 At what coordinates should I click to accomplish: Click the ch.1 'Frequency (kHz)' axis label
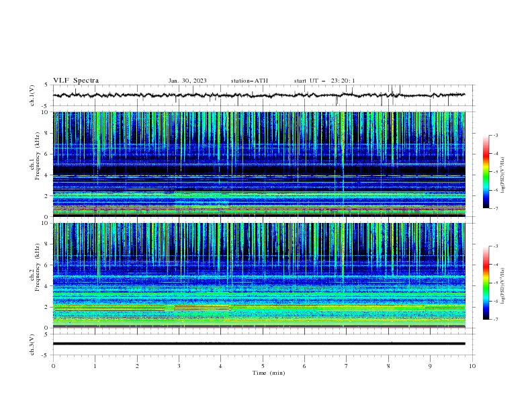(38, 156)
